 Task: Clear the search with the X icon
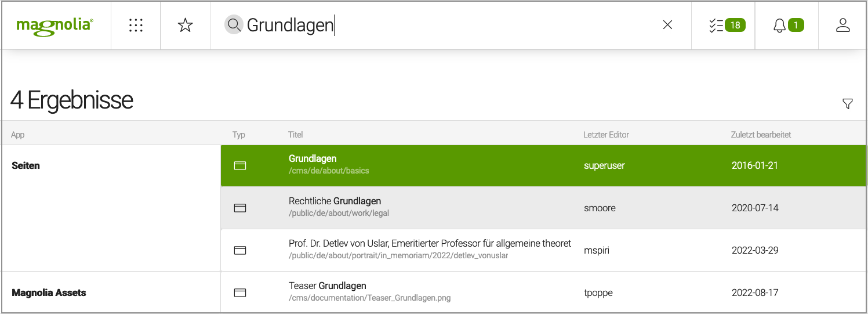667,25
